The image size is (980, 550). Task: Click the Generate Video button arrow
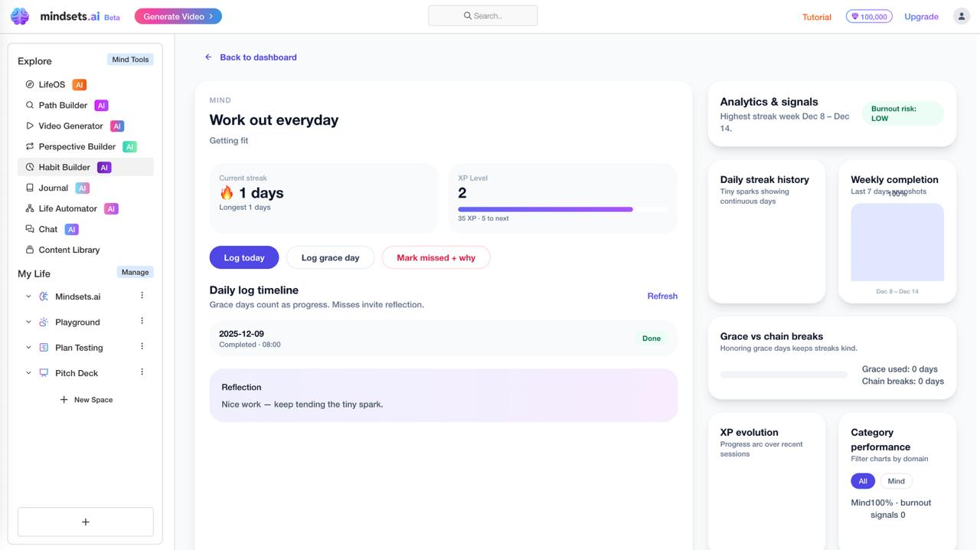pyautogui.click(x=211, y=16)
